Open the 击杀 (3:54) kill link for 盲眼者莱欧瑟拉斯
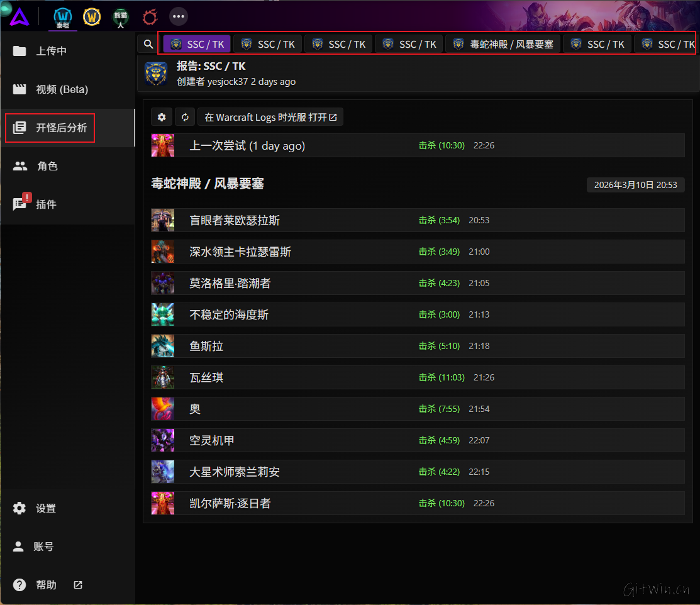The height and width of the screenshot is (605, 700). coord(439,220)
